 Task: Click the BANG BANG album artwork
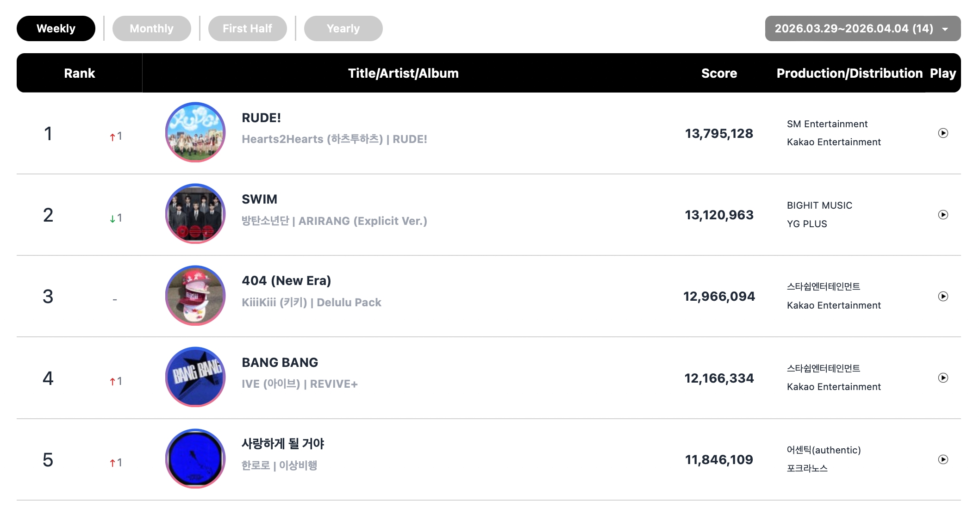pos(195,377)
